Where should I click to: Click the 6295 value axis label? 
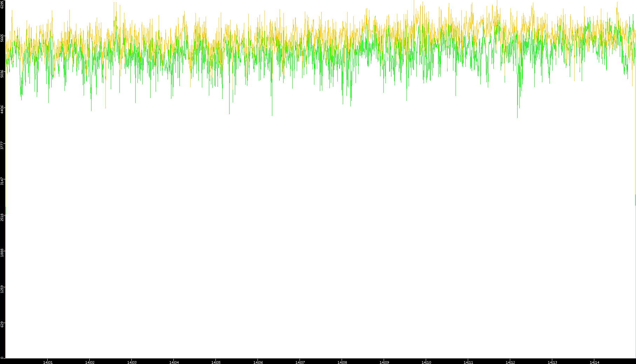point(2,4)
